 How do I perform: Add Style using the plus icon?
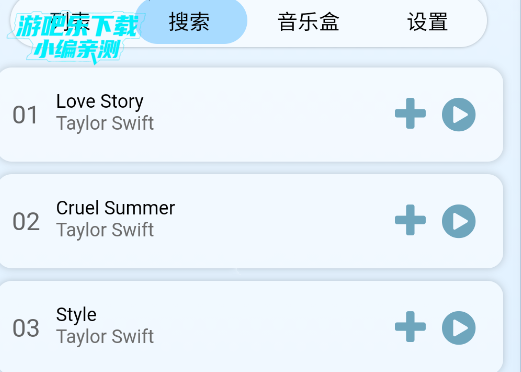pos(410,327)
